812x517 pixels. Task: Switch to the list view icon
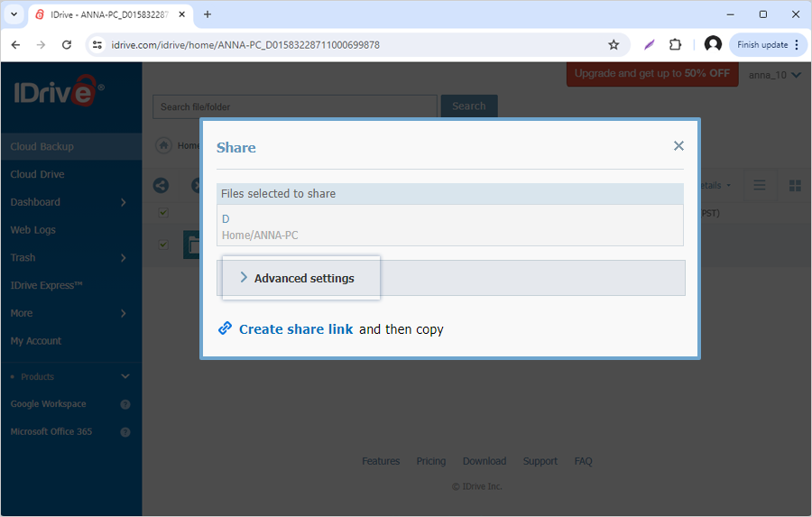click(x=760, y=185)
